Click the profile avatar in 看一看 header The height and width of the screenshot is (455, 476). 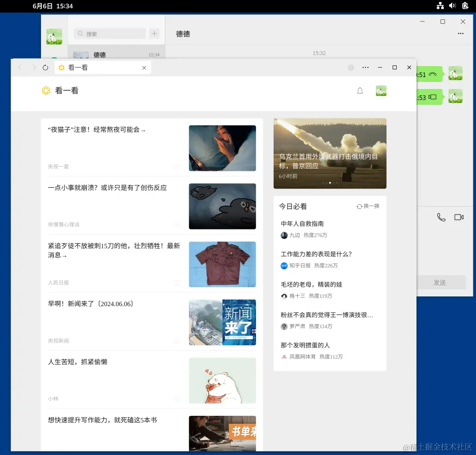tap(381, 91)
